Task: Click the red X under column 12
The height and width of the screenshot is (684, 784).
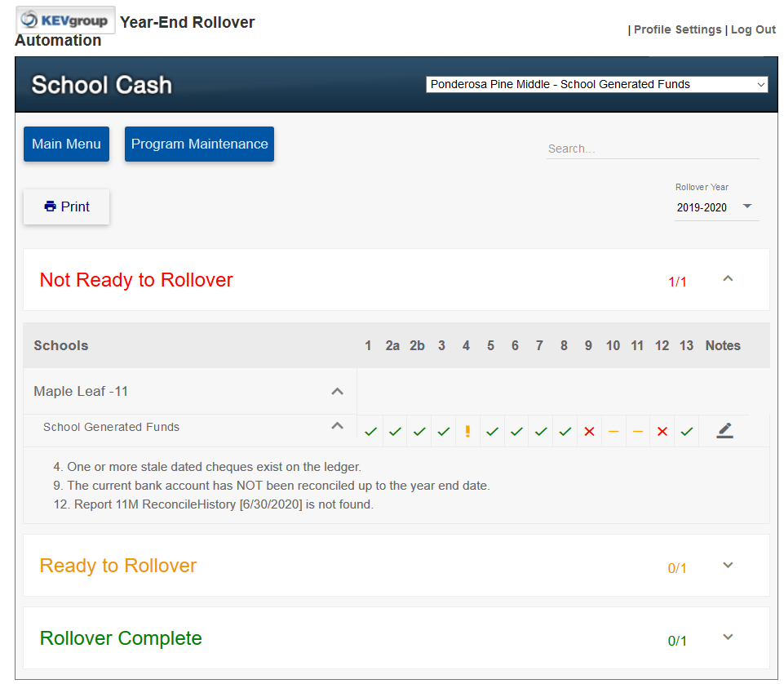Action: 662,431
